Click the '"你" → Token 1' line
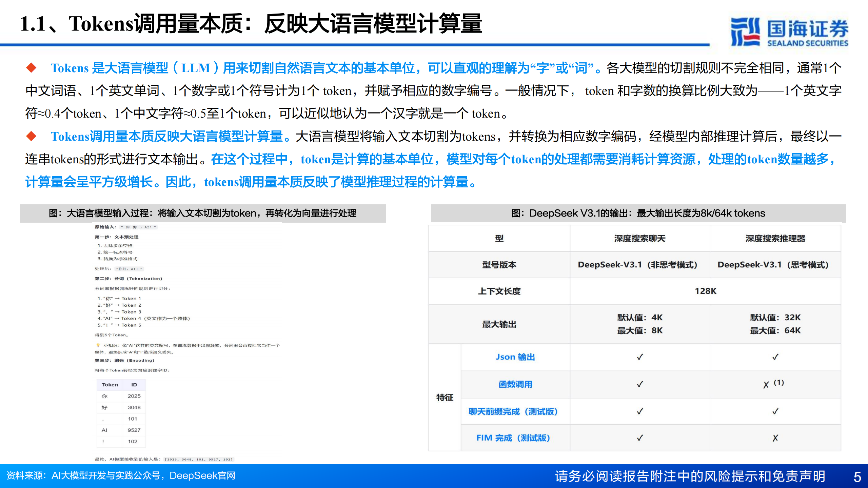Screen dimensions: 868x488 tap(119, 298)
